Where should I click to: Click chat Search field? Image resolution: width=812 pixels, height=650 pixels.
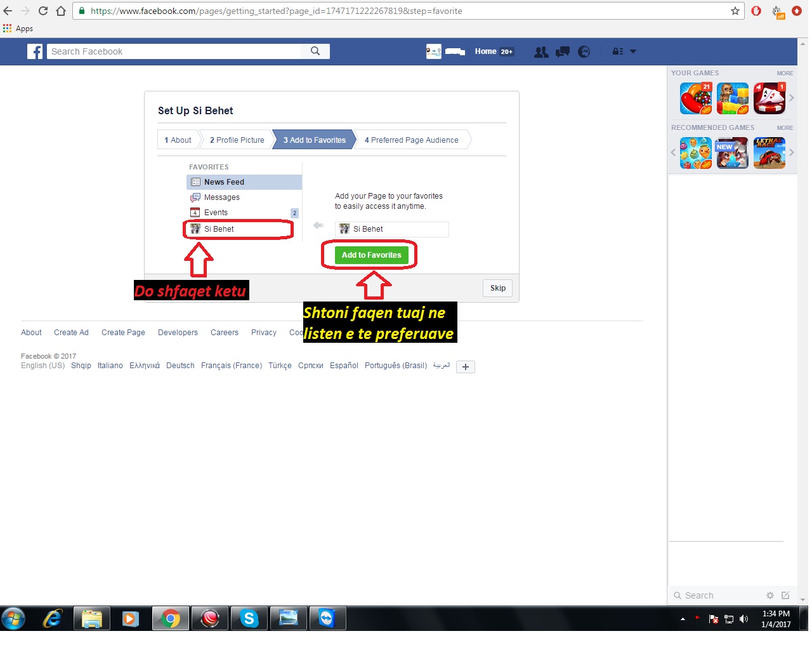tap(716, 595)
